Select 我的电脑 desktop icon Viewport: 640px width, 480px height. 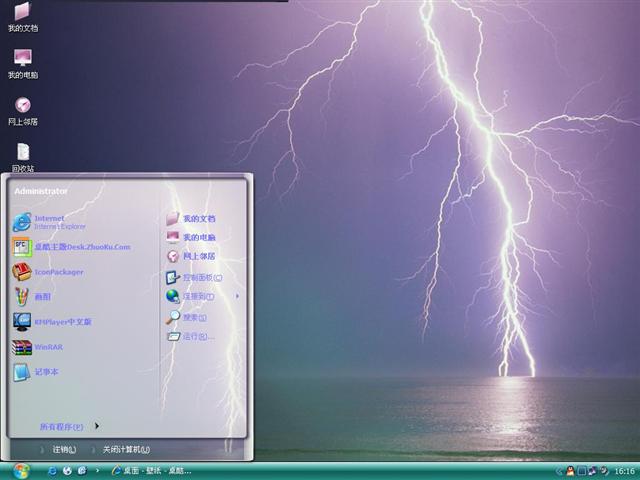click(x=22, y=63)
